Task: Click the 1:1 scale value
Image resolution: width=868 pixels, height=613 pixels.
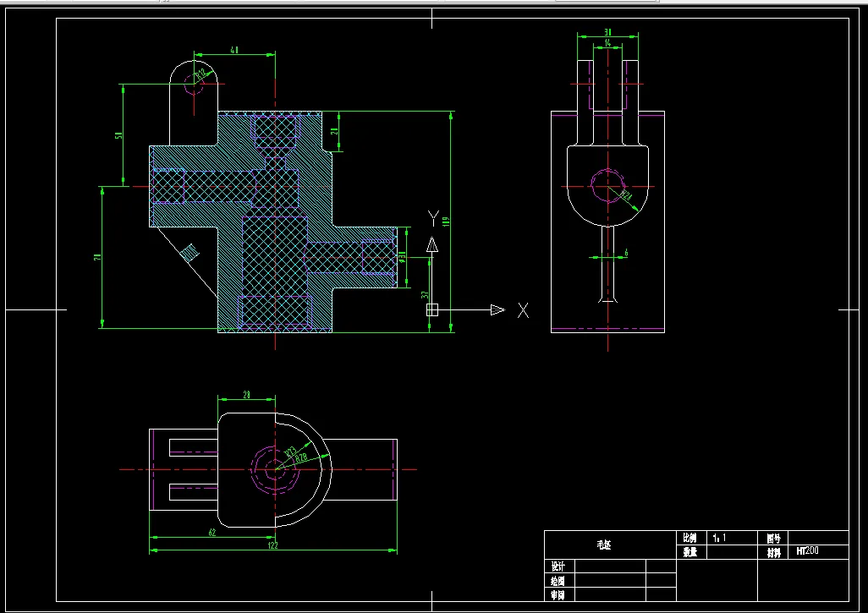Action: tap(720, 538)
